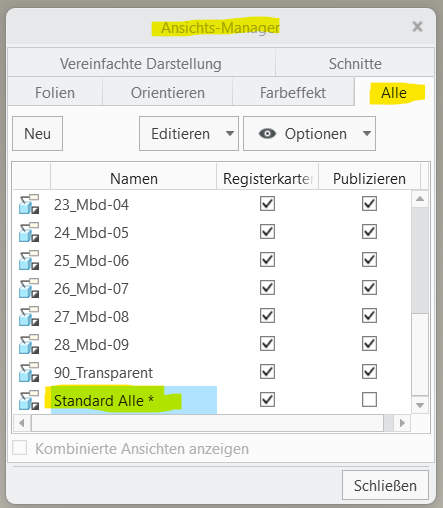Switch to the Orientieren tab
443x508 pixels.
pyautogui.click(x=168, y=93)
